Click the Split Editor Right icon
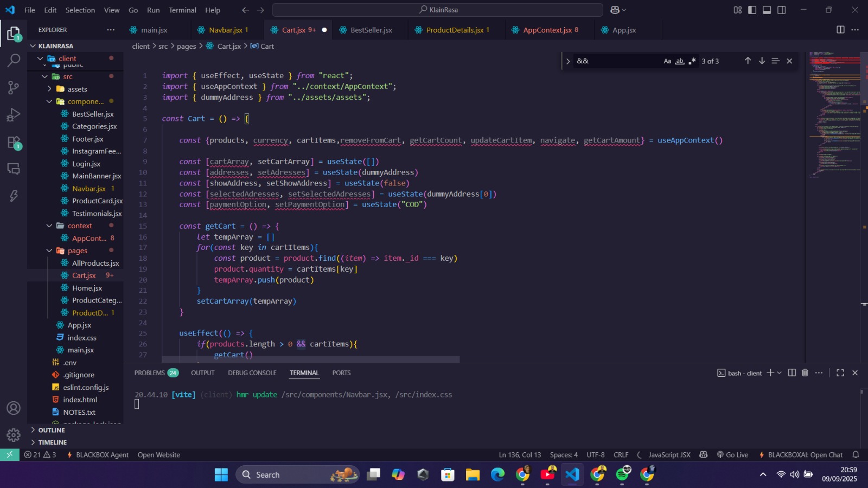 coord(840,30)
